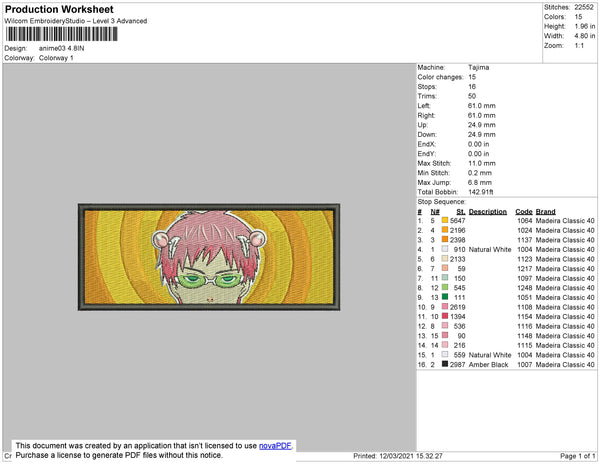Select the orange swatch for code 1024
This screenshot has width=600, height=464.
445,230
